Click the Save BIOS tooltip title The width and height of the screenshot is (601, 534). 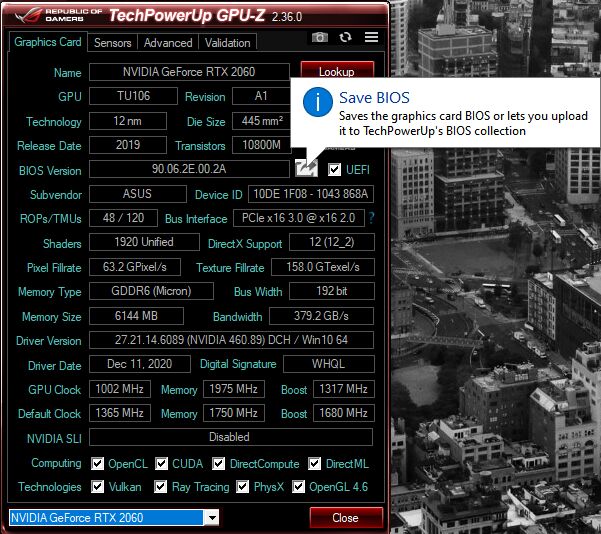tap(374, 98)
